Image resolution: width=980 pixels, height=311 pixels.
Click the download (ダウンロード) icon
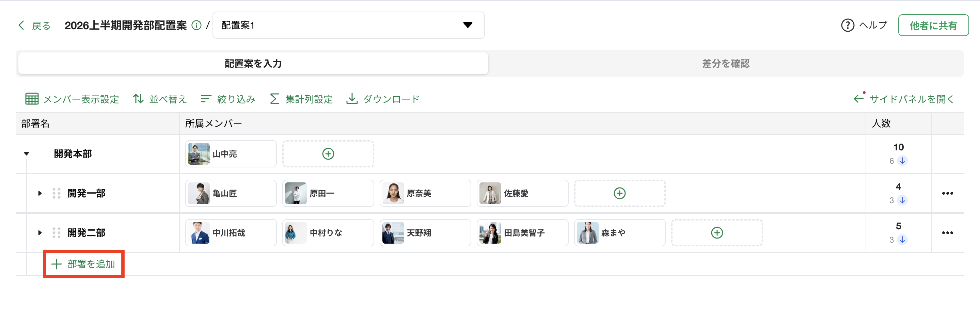[x=352, y=99]
